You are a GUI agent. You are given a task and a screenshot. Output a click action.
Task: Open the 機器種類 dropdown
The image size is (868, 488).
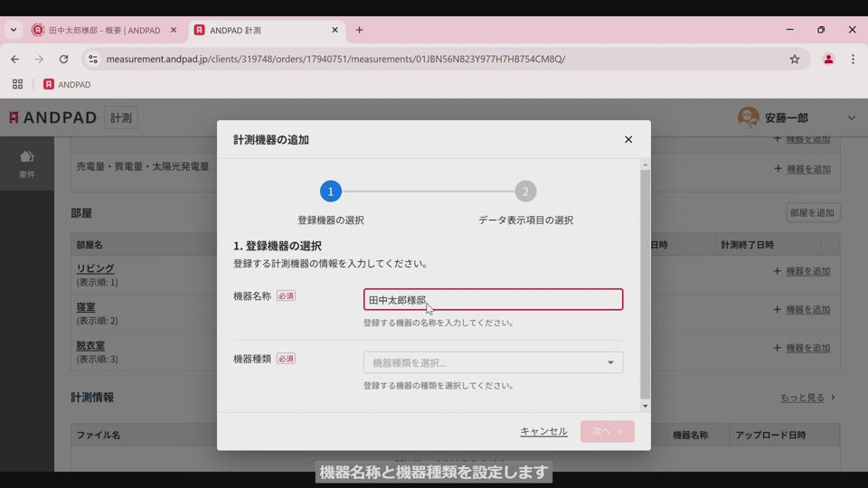[493, 362]
